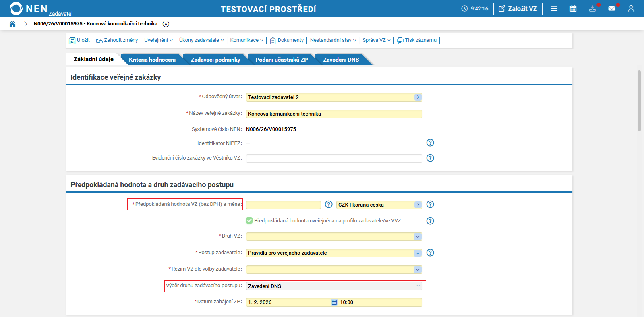Open the Odpovědný útvar picker arrow

pyautogui.click(x=418, y=97)
